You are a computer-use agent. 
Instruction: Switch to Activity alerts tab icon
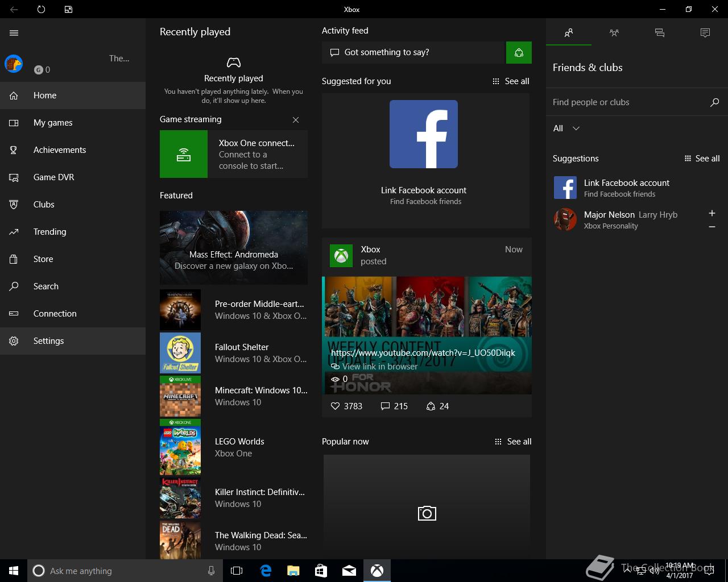(705, 33)
